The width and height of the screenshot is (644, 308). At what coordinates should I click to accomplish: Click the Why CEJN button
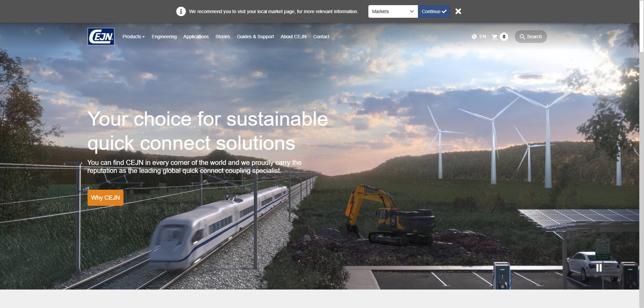click(x=105, y=198)
